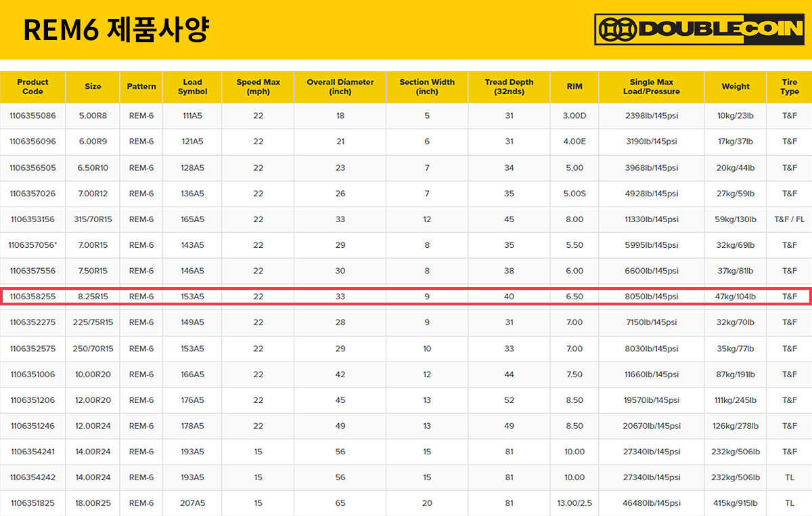812x516 pixels.
Task: Click the Tire Type column header
Action: tap(789, 87)
